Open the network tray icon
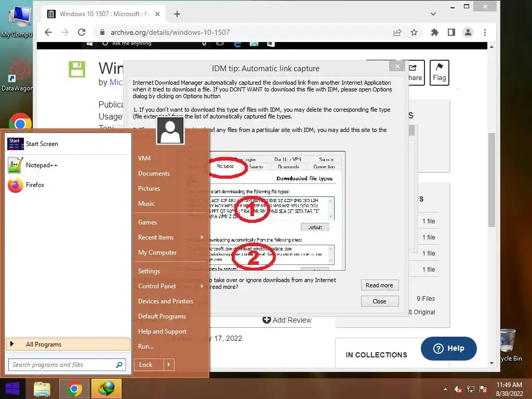 [x=471, y=389]
